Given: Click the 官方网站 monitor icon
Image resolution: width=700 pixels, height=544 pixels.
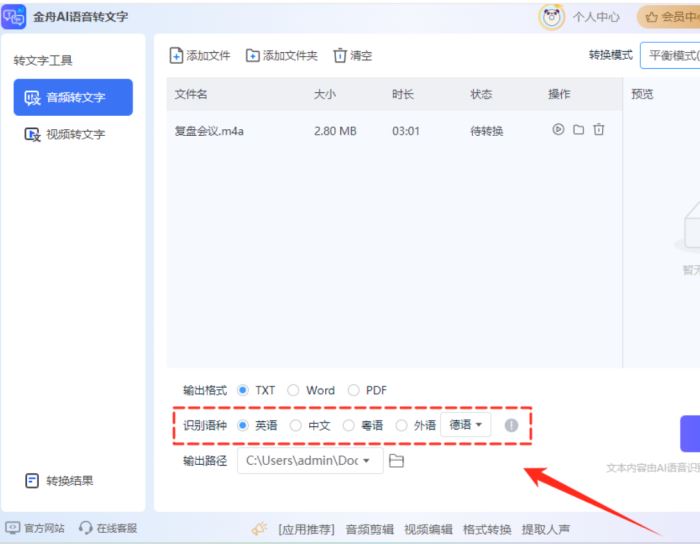Looking at the screenshot, I should (12, 528).
